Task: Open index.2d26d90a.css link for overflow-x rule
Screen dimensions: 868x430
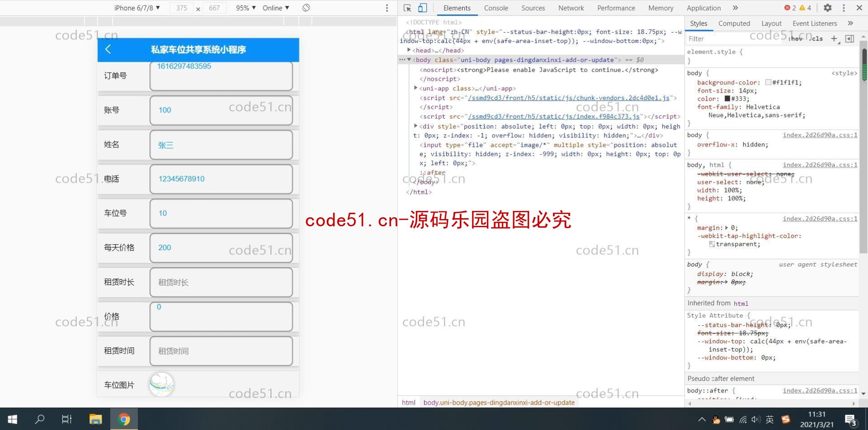Action: [820, 135]
